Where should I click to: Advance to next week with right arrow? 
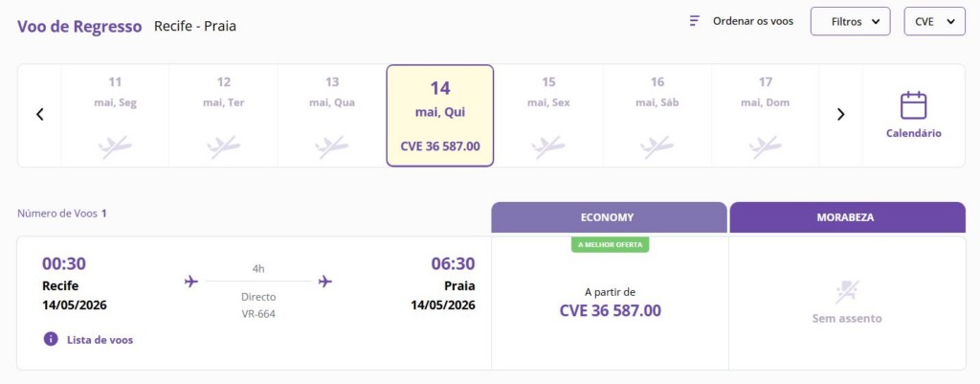coord(840,114)
